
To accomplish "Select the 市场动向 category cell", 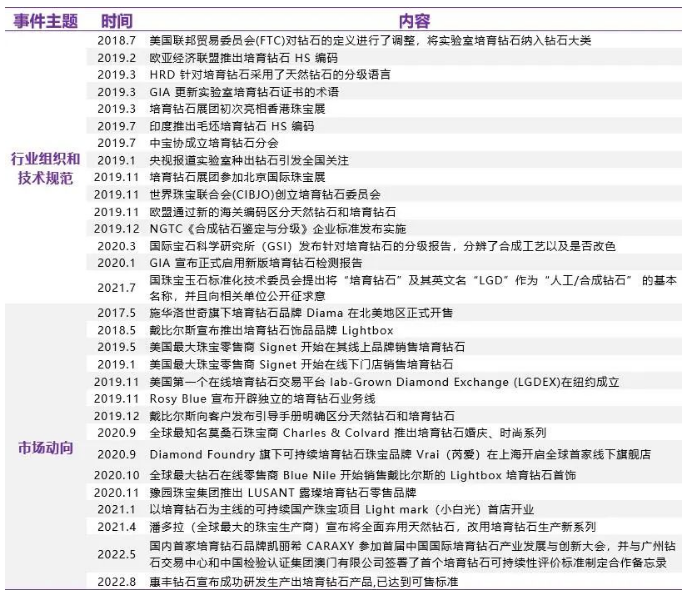I will point(45,448).
